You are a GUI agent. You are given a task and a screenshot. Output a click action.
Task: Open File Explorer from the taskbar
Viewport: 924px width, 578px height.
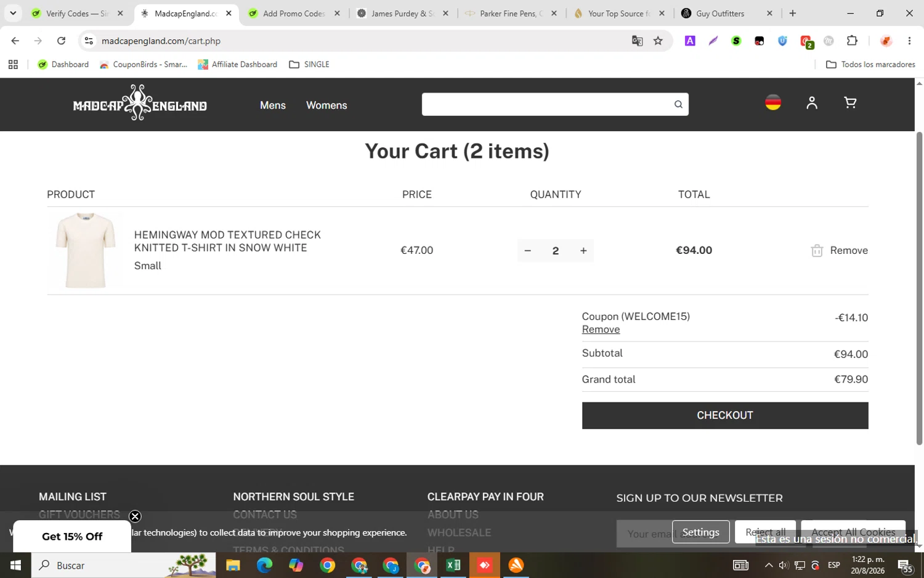233,565
